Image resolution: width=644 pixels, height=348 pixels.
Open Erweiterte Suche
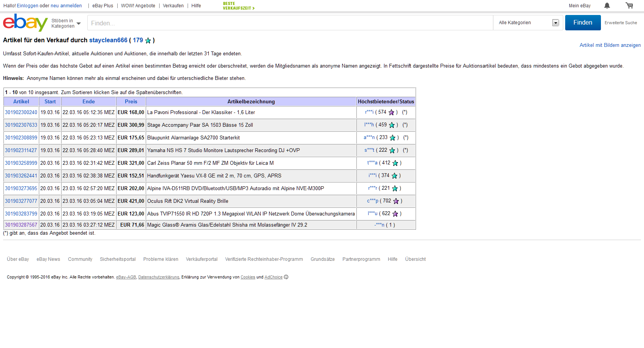621,23
